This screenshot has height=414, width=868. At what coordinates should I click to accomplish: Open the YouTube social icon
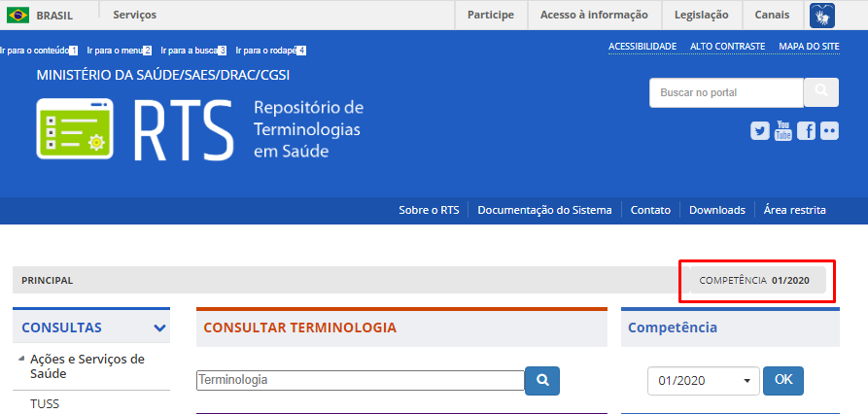[x=782, y=131]
